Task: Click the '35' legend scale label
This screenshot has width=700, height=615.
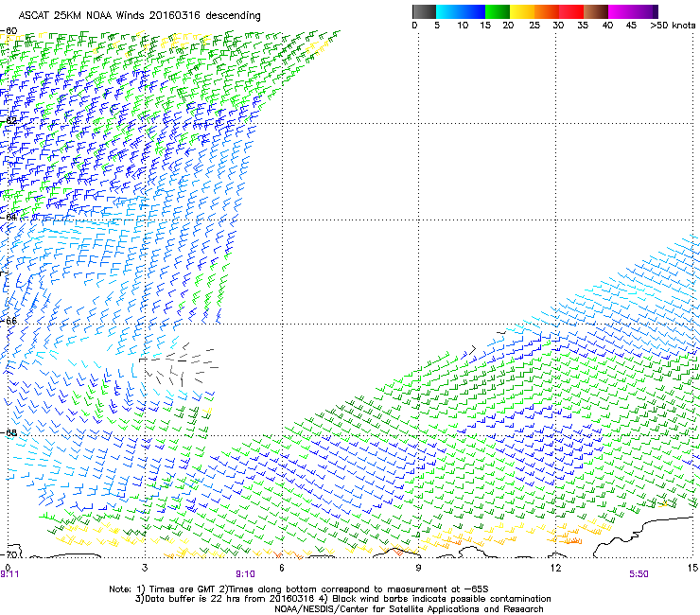Action: tap(583, 26)
